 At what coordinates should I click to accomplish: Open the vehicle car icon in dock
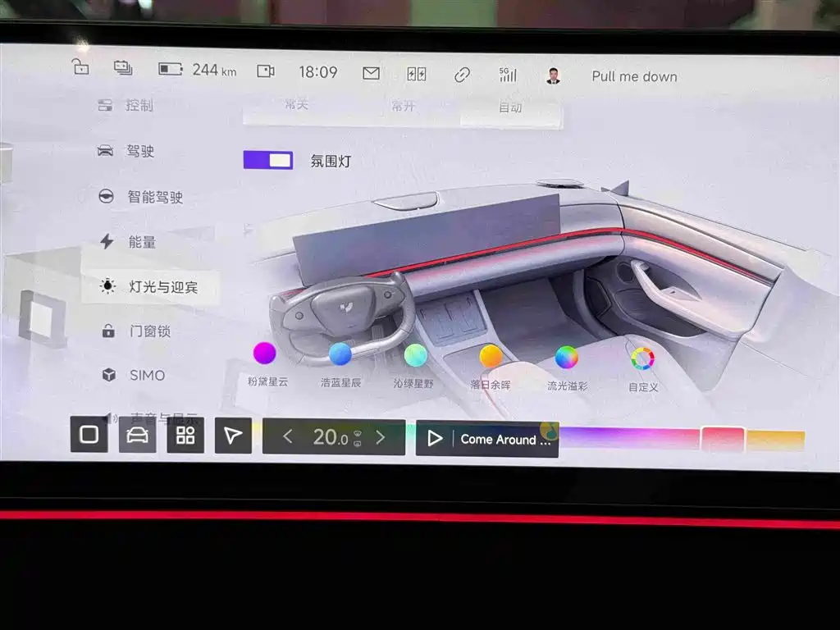pos(137,435)
